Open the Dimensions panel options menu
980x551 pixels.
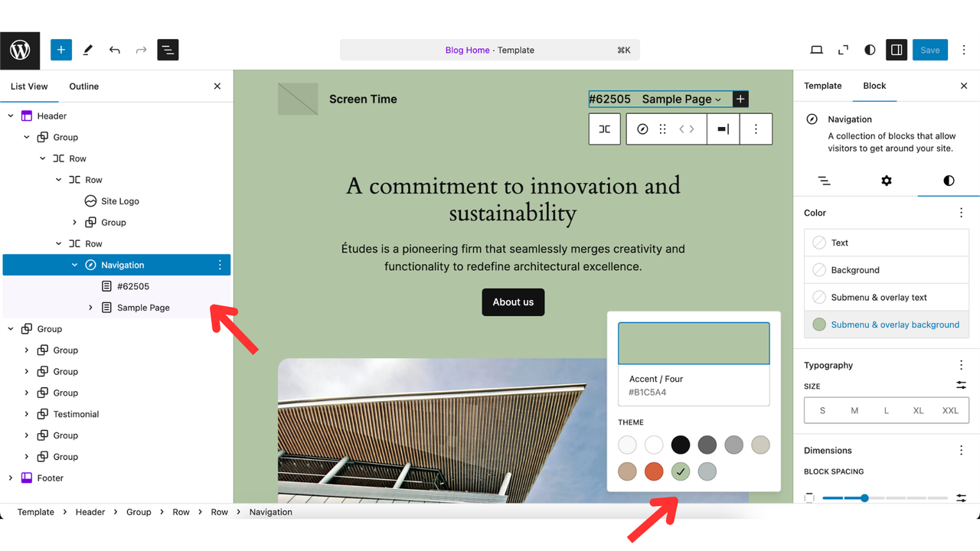(x=962, y=451)
